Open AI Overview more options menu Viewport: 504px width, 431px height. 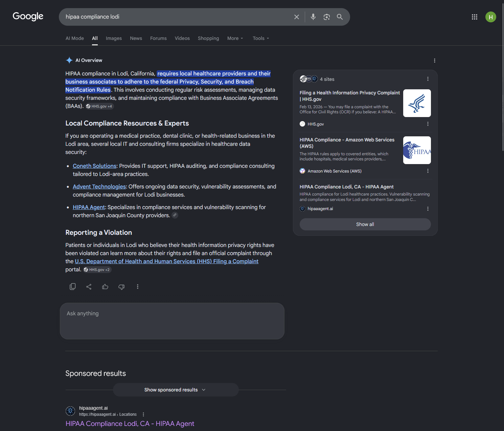point(435,61)
